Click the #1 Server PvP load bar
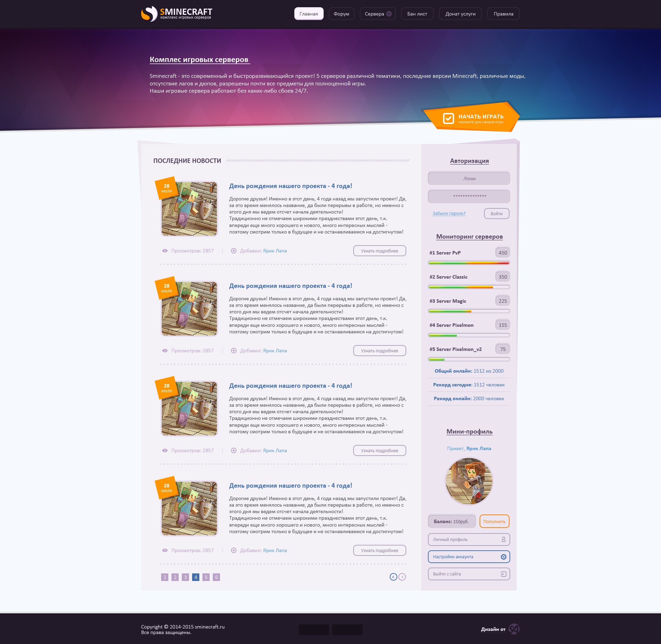 click(469, 263)
